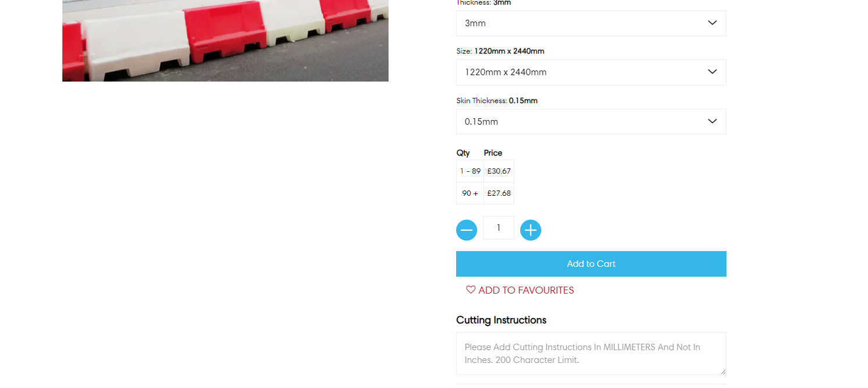Focus the quantity field showing 1
The height and width of the screenshot is (388, 868).
point(499,228)
